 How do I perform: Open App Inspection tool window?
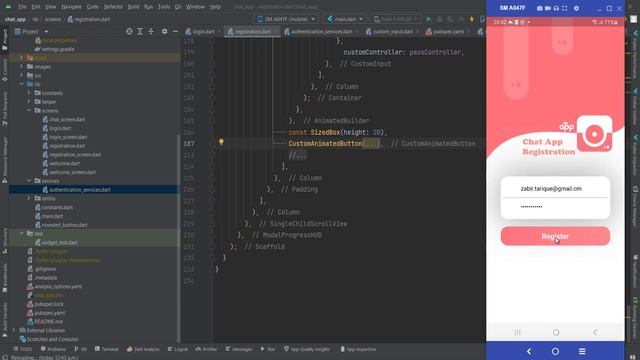[x=358, y=349]
